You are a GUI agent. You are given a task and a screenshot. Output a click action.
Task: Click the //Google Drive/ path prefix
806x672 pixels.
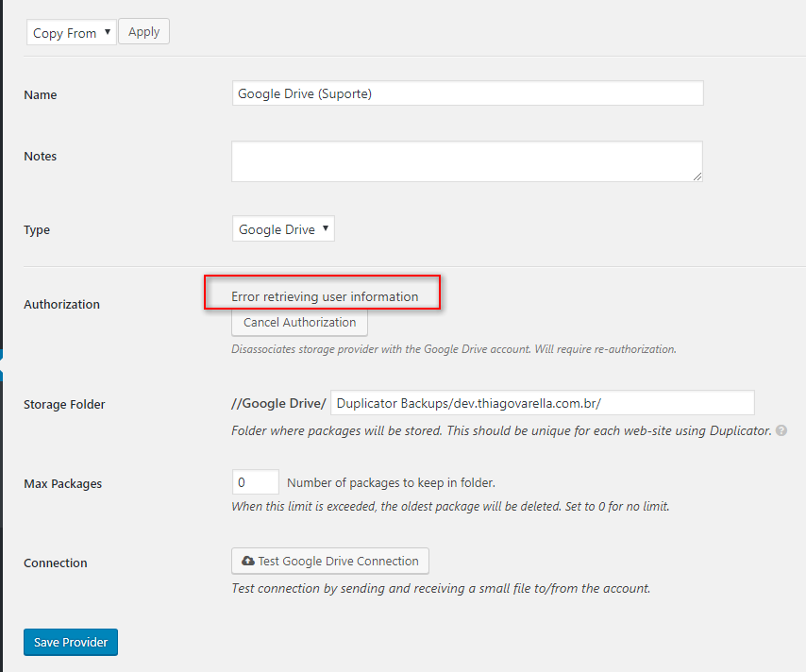pos(278,403)
